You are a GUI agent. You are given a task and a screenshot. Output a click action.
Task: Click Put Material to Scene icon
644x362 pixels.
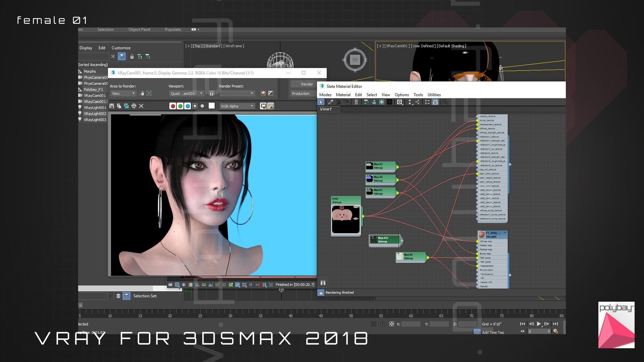point(338,102)
